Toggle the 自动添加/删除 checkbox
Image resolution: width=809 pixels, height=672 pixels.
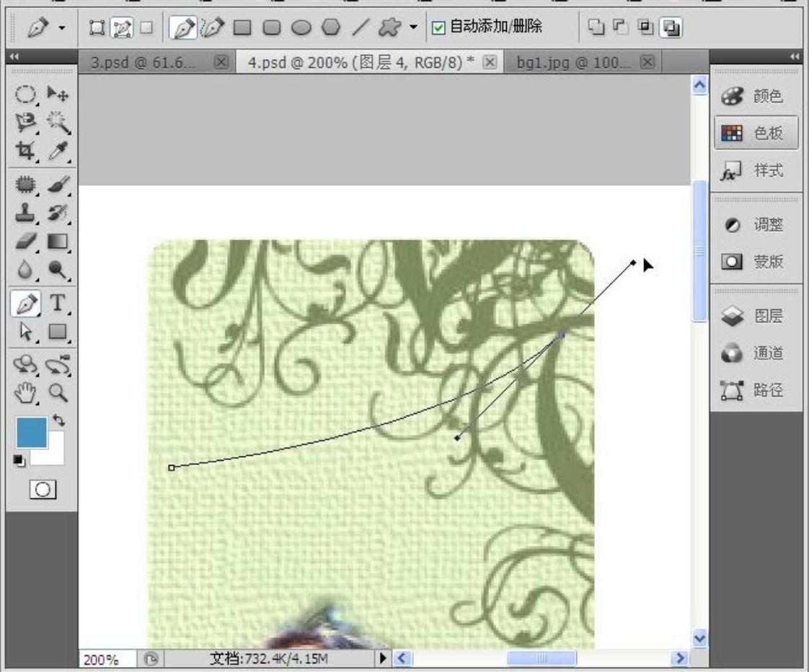pos(438,28)
